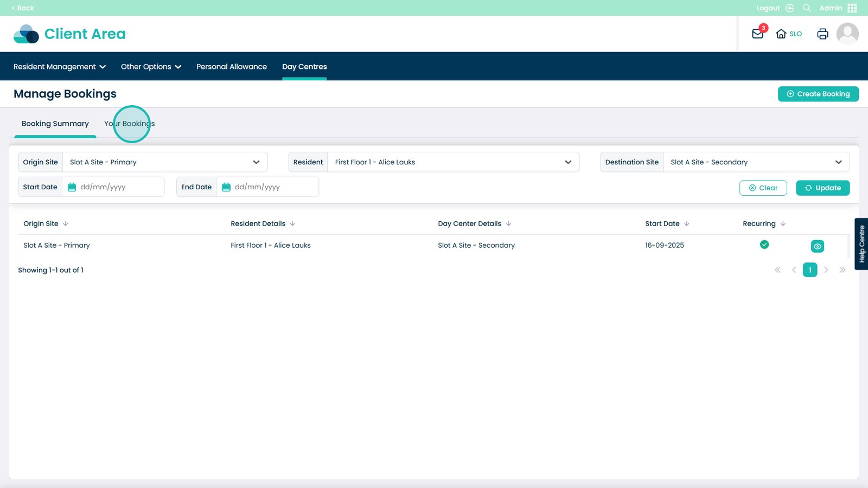Expand the Destination Site dropdown

coord(838,162)
